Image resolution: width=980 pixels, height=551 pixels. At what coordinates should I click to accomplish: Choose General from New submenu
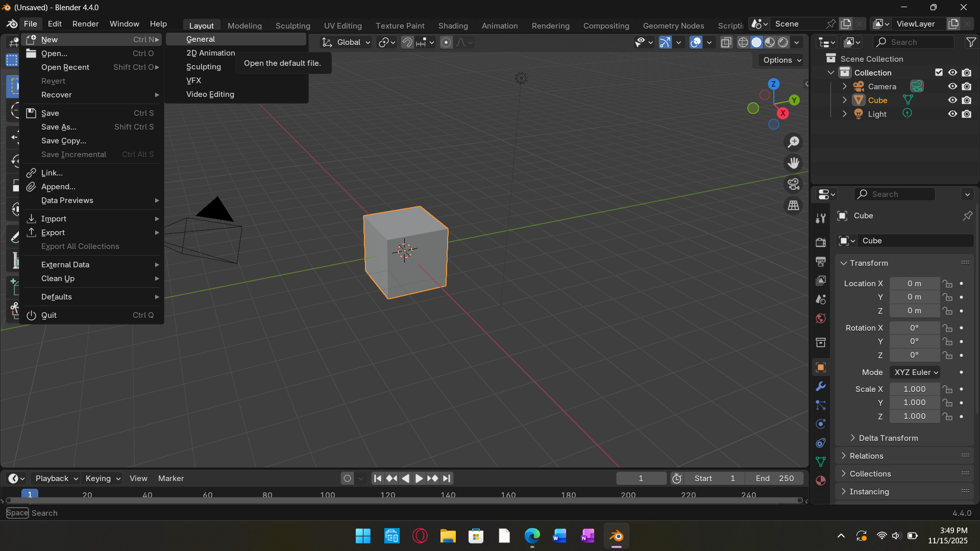click(236, 39)
